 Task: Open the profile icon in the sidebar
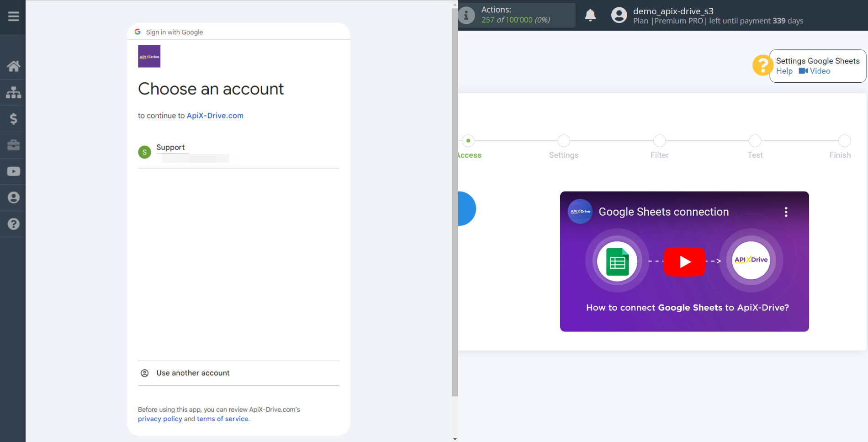(x=13, y=197)
